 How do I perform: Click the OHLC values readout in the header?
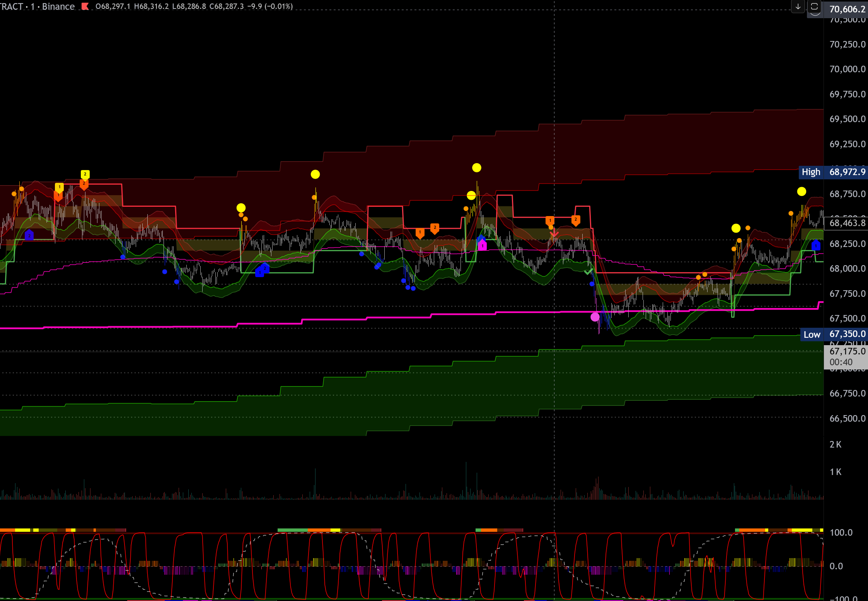pos(194,6)
